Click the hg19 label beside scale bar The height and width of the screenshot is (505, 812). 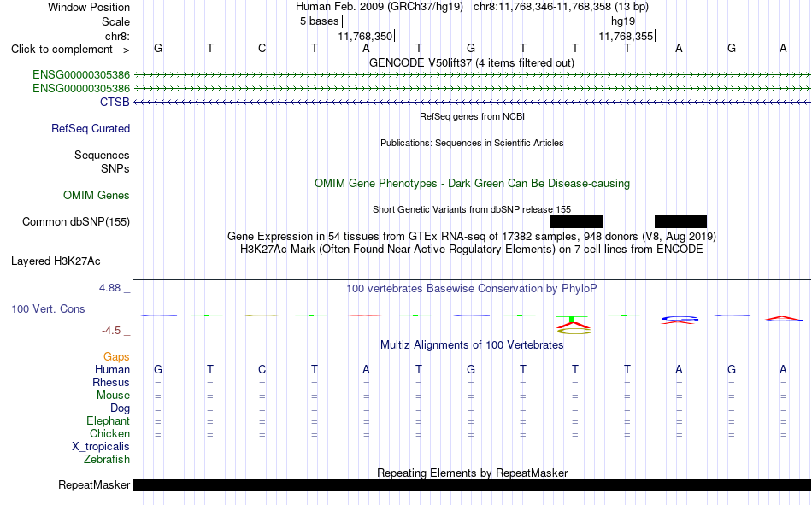(x=623, y=21)
